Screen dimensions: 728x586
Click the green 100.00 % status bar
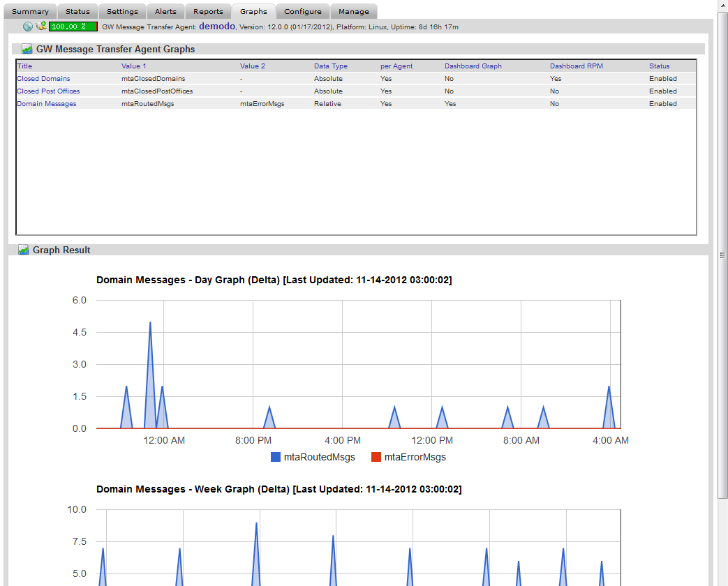coord(73,27)
